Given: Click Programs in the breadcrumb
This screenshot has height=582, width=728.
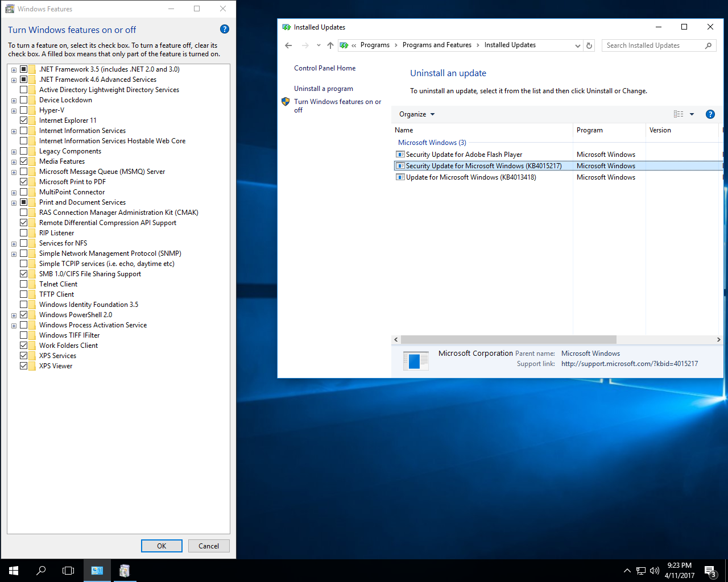Looking at the screenshot, I should [x=375, y=45].
